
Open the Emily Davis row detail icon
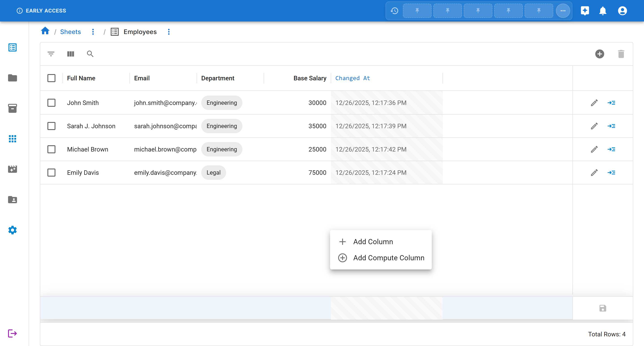[611, 172]
